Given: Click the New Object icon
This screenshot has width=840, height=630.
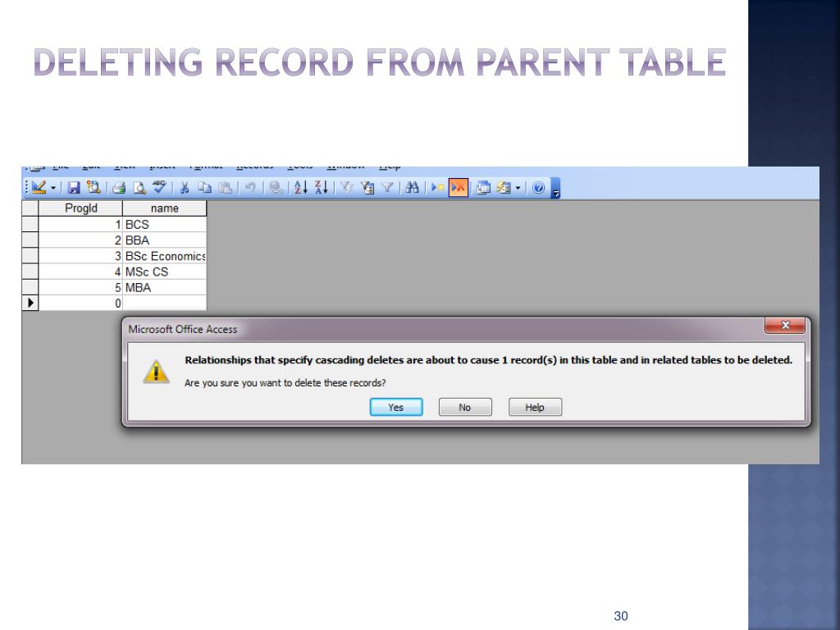Looking at the screenshot, I should click(504, 188).
